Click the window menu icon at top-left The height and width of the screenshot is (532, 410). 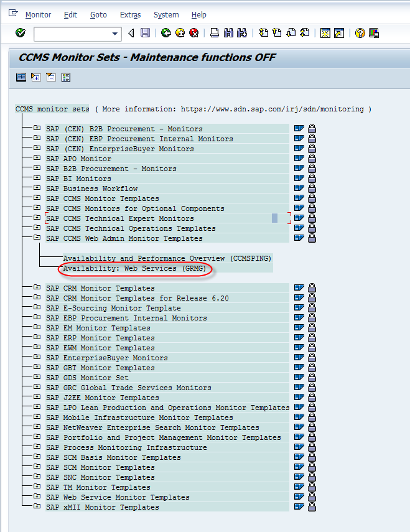point(13,13)
